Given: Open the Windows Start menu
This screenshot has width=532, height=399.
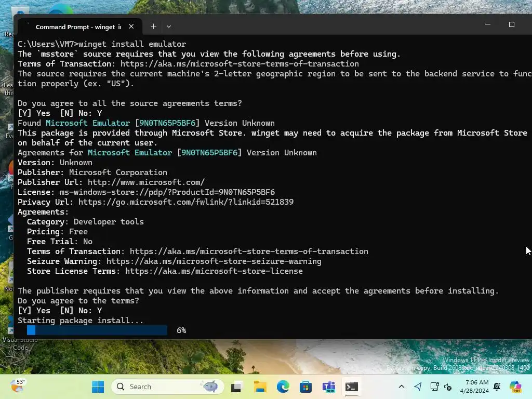Looking at the screenshot, I should [98, 387].
